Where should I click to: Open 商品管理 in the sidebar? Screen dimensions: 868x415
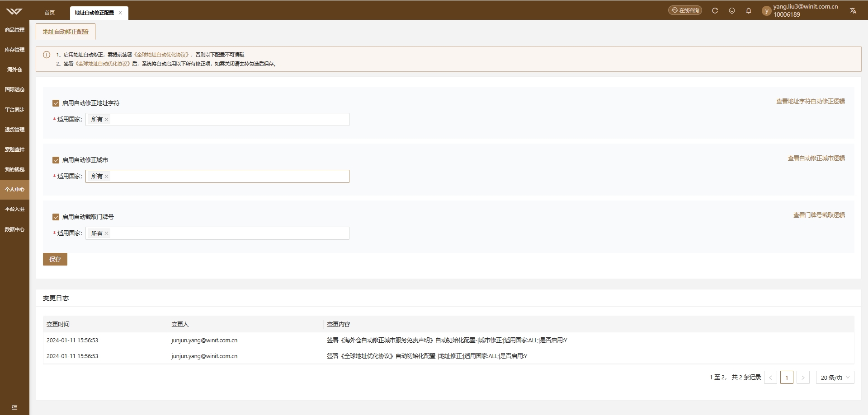pyautogui.click(x=14, y=30)
